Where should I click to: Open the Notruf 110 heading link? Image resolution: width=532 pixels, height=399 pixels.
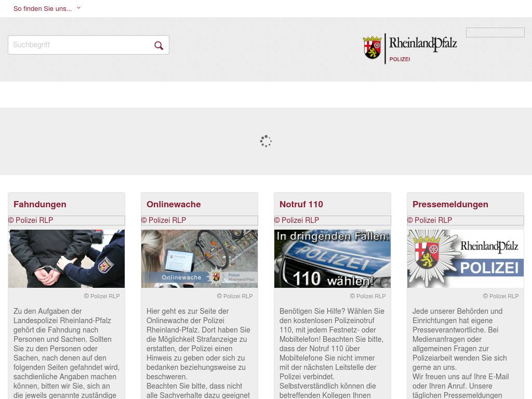click(301, 204)
